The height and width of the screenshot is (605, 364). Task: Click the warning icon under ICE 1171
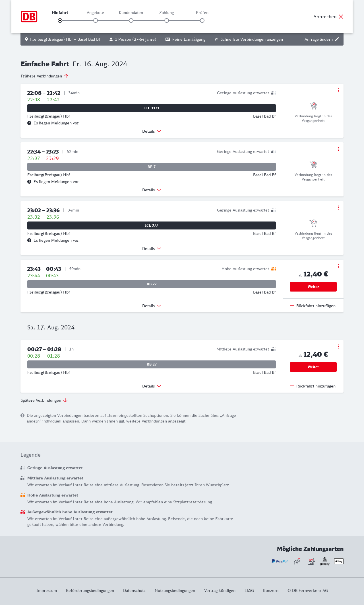(29, 123)
